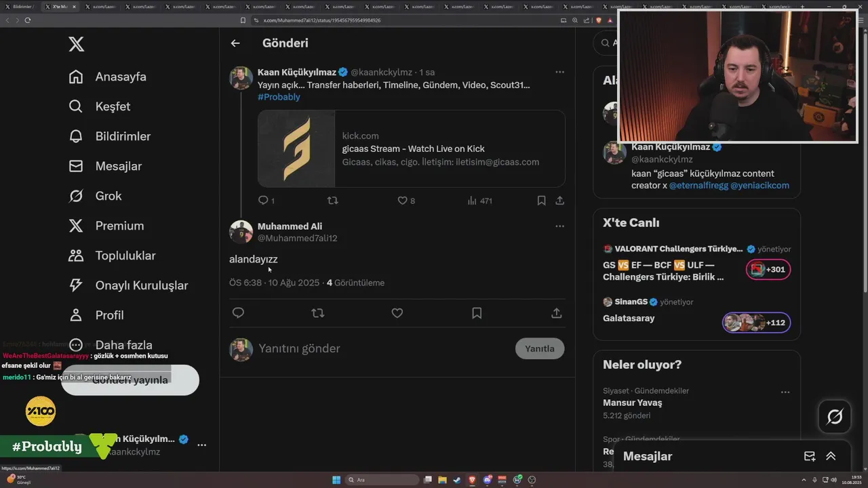The height and width of the screenshot is (488, 868).
Task: Like the alandayızz post
Action: click(x=397, y=313)
